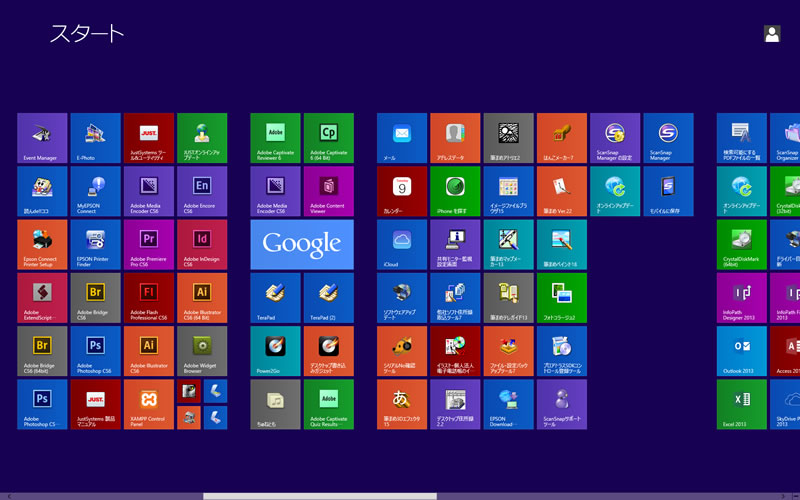
Task: Open the アドレスデータ contacts tile
Action: tap(455, 138)
